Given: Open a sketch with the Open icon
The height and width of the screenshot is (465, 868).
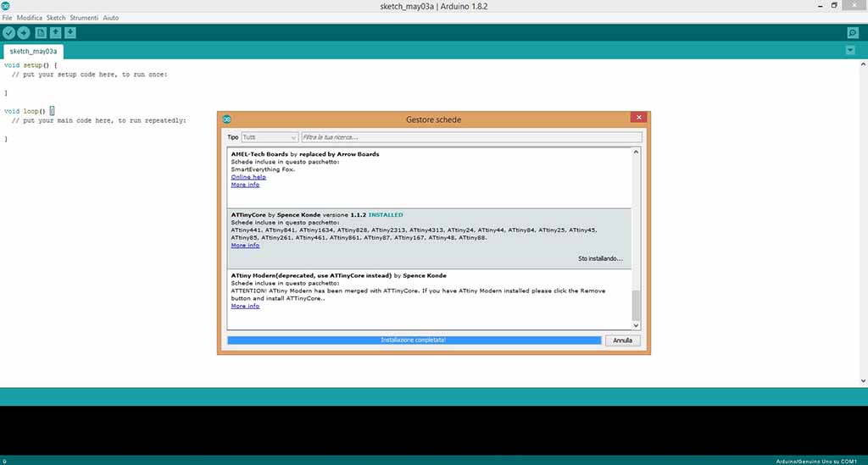Looking at the screenshot, I should (55, 33).
